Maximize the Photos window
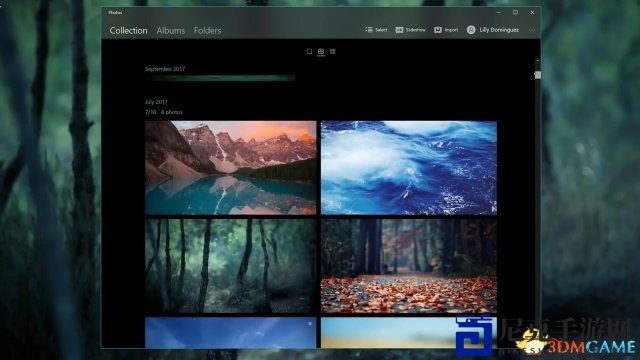Image resolution: width=640 pixels, height=360 pixels. point(516,13)
